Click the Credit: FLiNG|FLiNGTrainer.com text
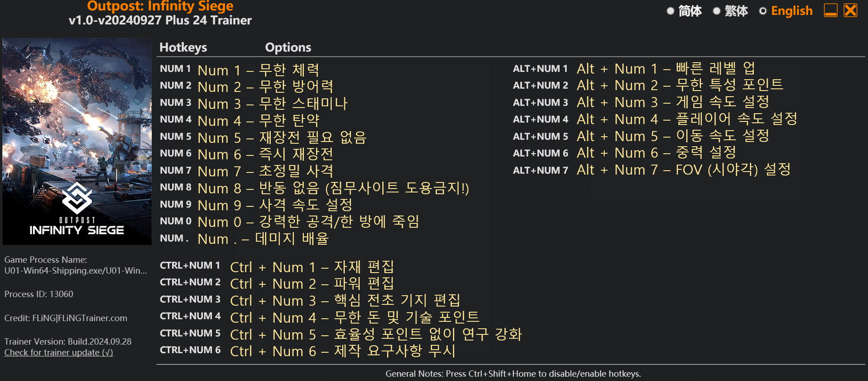868x381 pixels. pos(66,318)
